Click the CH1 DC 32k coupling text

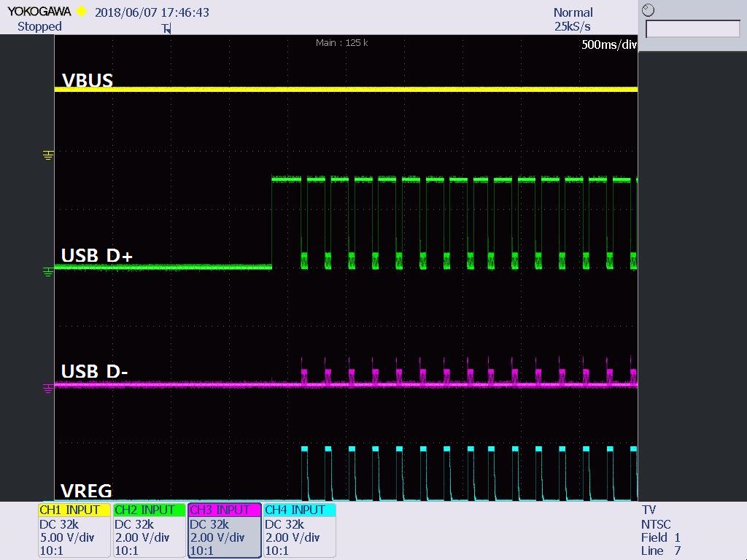coord(59,524)
